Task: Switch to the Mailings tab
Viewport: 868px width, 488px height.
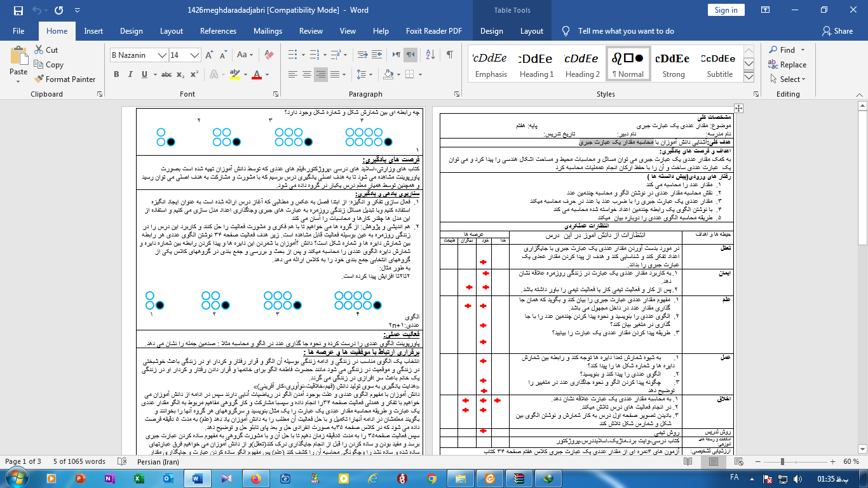Action: 268,31
